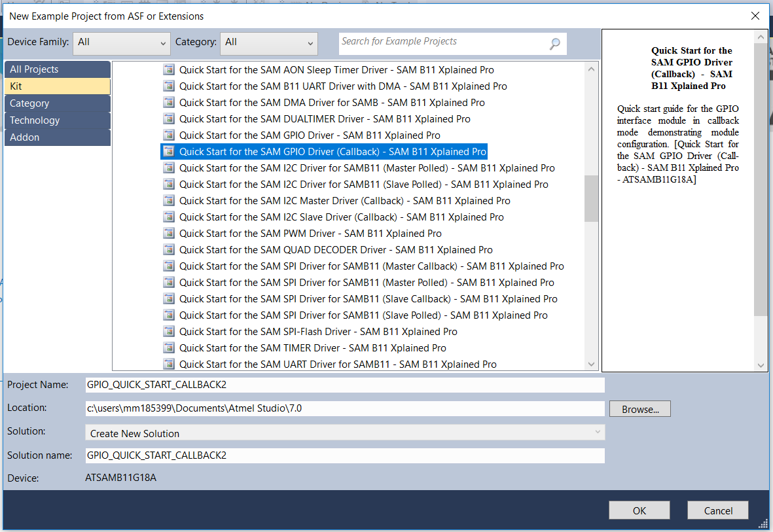Click project list scroll-down arrow
Image resolution: width=773 pixels, height=532 pixels.
pos(591,364)
